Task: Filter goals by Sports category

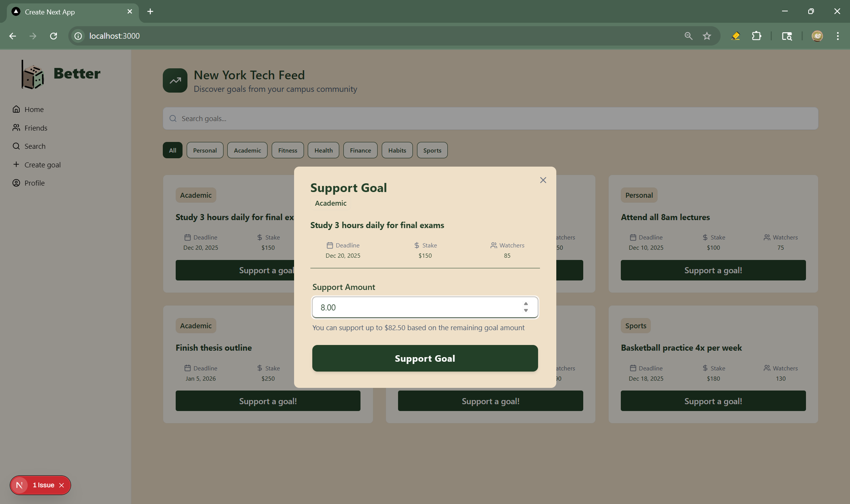Action: click(432, 150)
